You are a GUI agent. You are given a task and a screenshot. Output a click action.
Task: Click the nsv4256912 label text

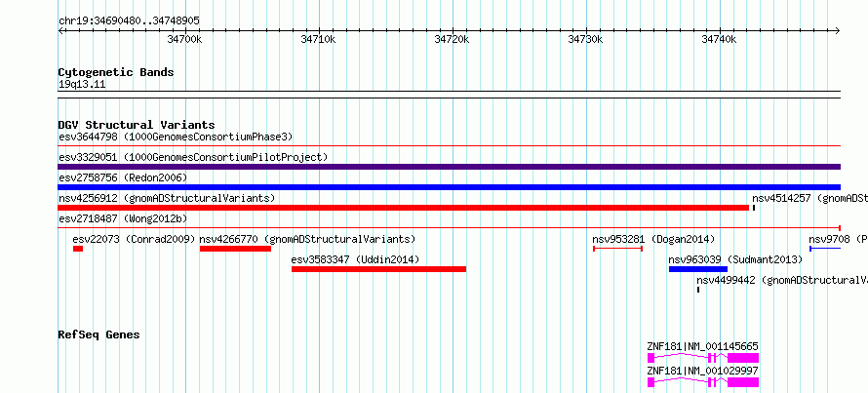click(167, 198)
